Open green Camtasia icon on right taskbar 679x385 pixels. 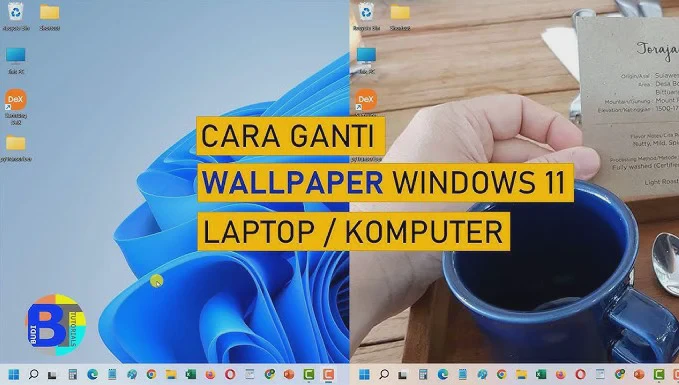[659, 374]
